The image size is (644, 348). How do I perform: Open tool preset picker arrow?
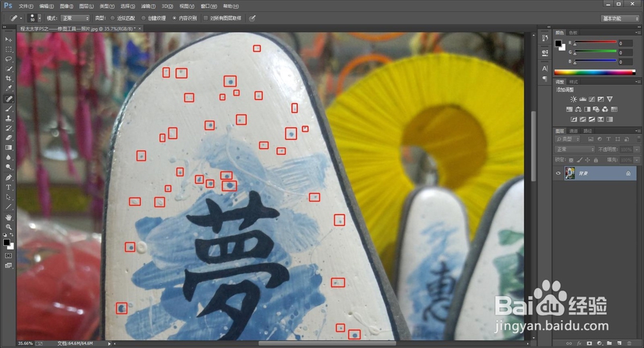point(21,18)
